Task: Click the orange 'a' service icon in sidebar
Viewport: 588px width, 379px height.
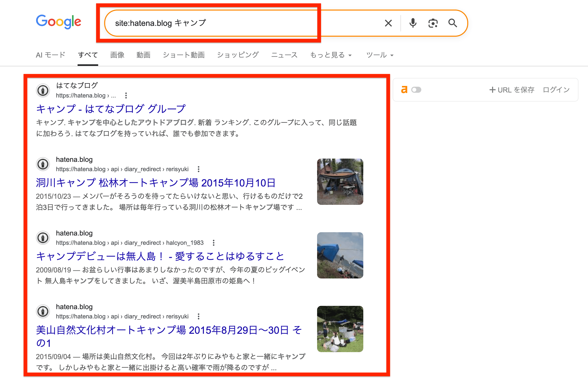Action: click(404, 90)
